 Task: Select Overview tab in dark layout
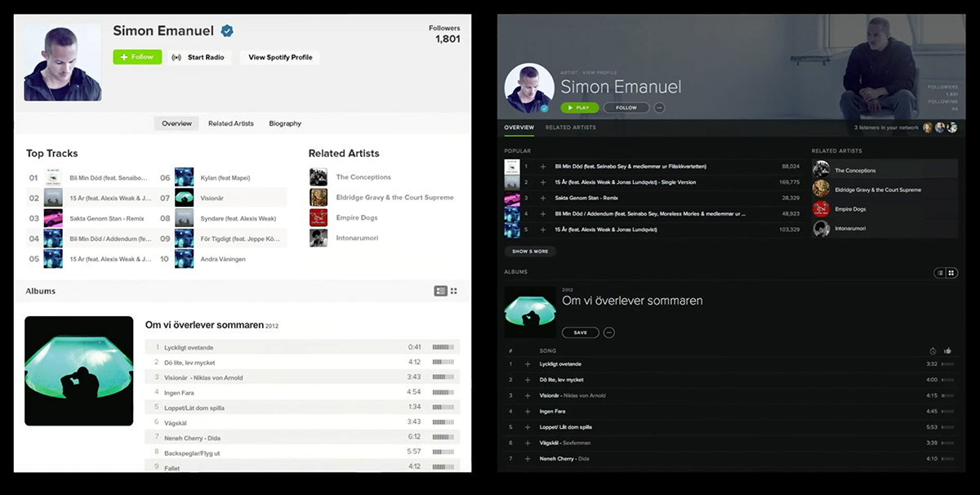(519, 127)
